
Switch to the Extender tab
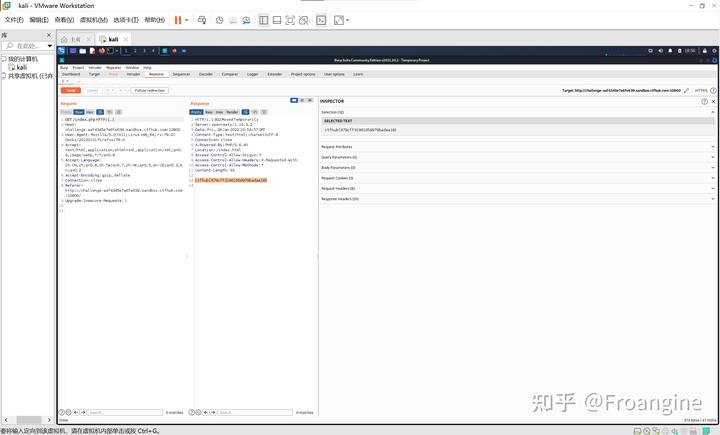point(275,74)
